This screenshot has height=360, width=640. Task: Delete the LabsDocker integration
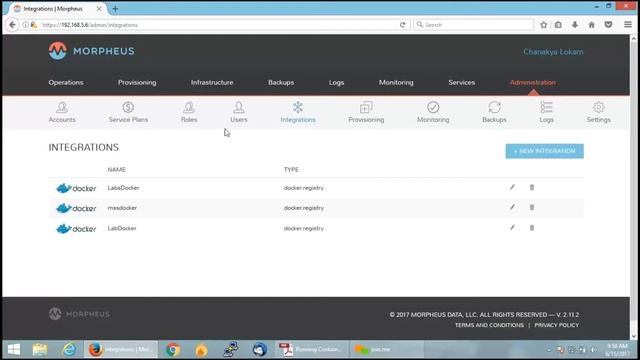tap(532, 187)
